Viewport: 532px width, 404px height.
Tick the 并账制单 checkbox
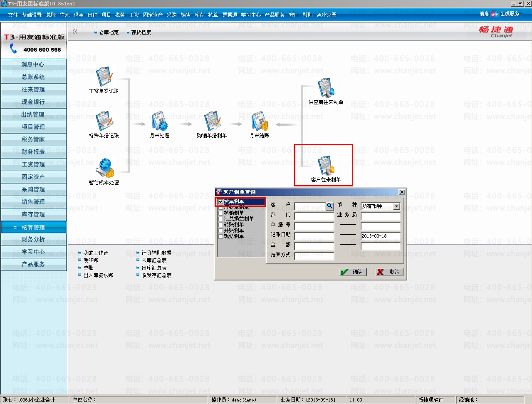221,231
